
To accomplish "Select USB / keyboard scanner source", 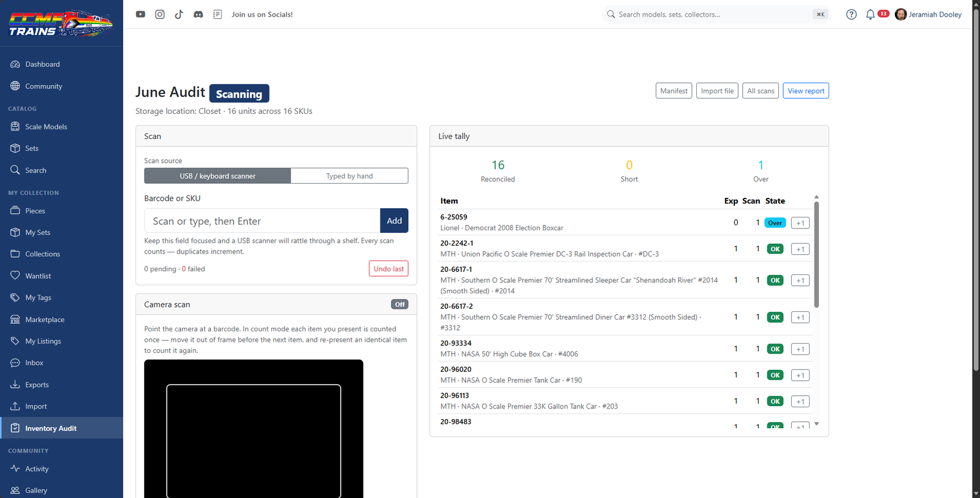I will [218, 176].
